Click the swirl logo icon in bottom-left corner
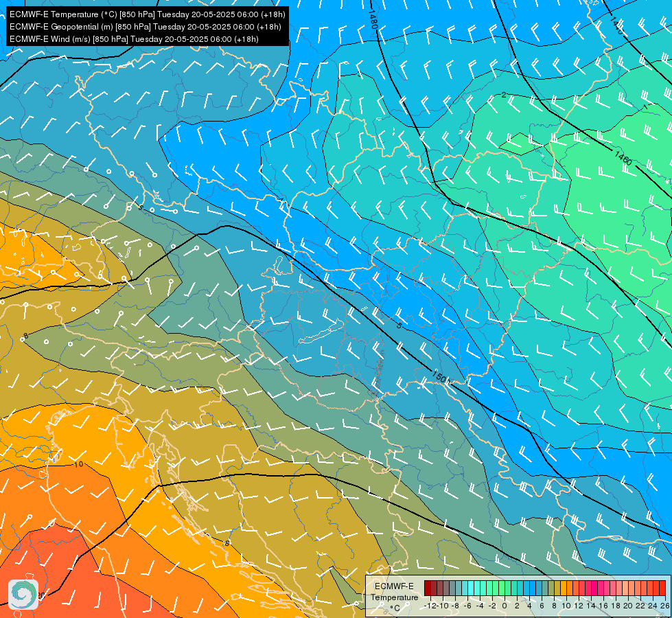This screenshot has height=618, width=672. [23, 595]
